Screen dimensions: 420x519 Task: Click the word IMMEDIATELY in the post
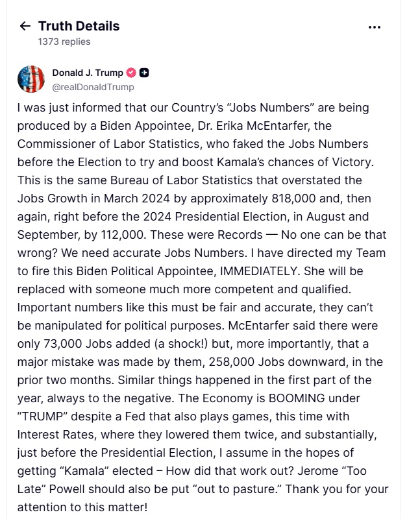tap(258, 271)
